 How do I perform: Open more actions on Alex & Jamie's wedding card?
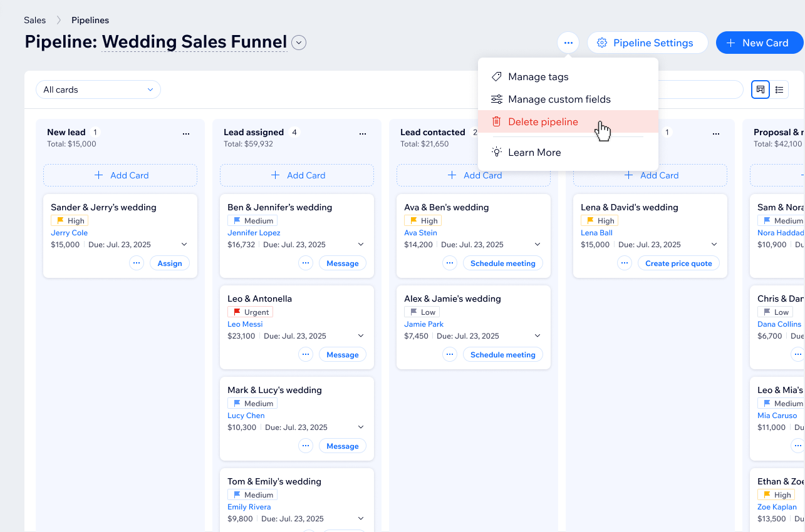click(x=450, y=355)
